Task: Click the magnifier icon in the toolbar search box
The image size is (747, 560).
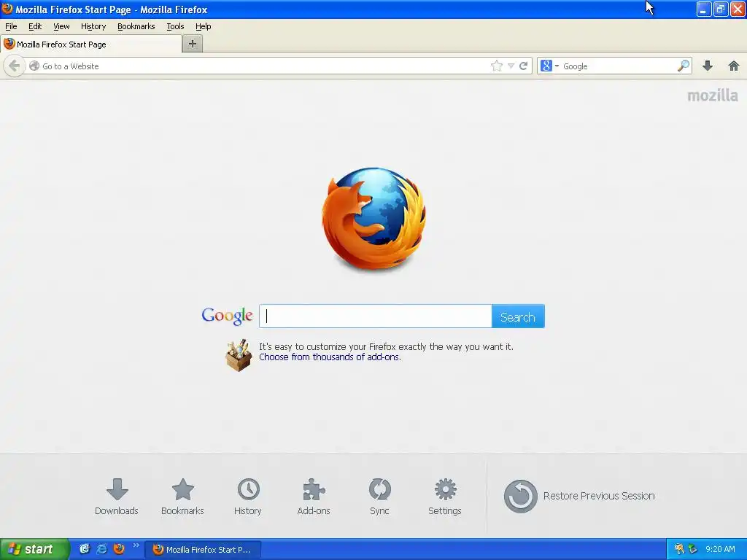Action: (x=684, y=66)
